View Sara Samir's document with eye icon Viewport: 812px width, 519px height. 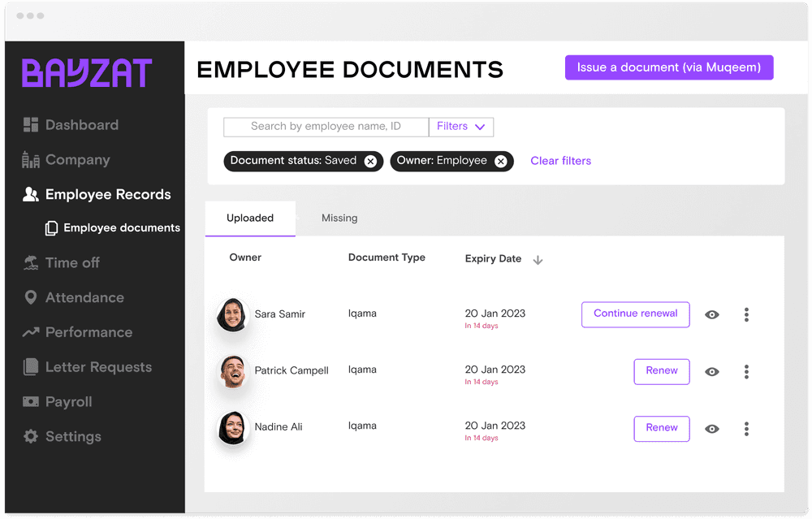tap(712, 315)
